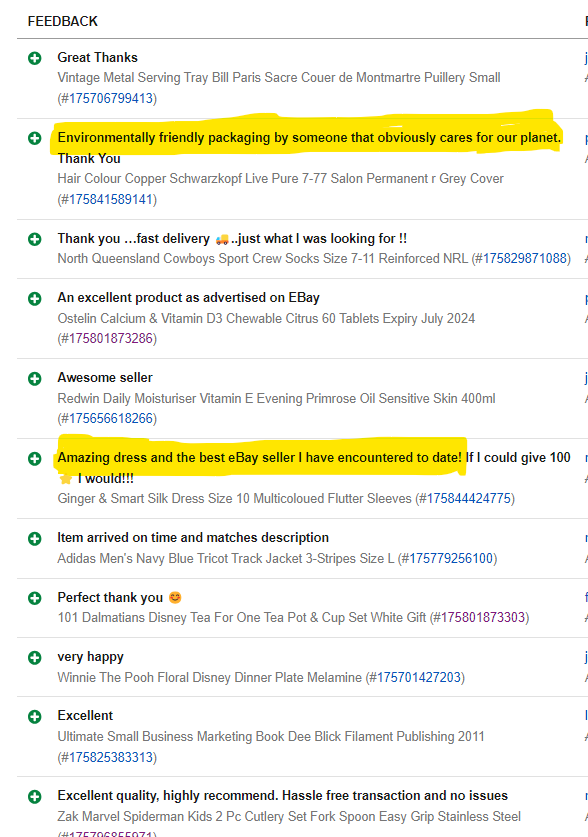Select the one-word 'Excellent' feedback comment
The width and height of the screenshot is (588, 837).
point(85,716)
